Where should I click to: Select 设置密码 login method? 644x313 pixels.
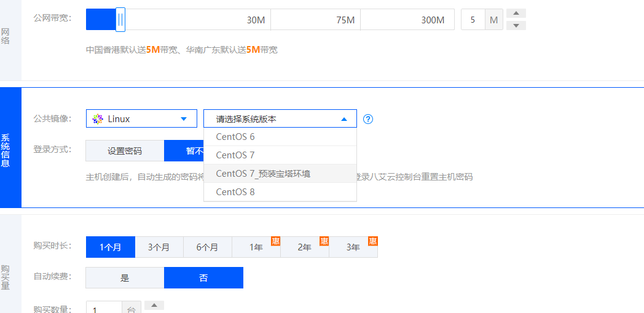125,151
